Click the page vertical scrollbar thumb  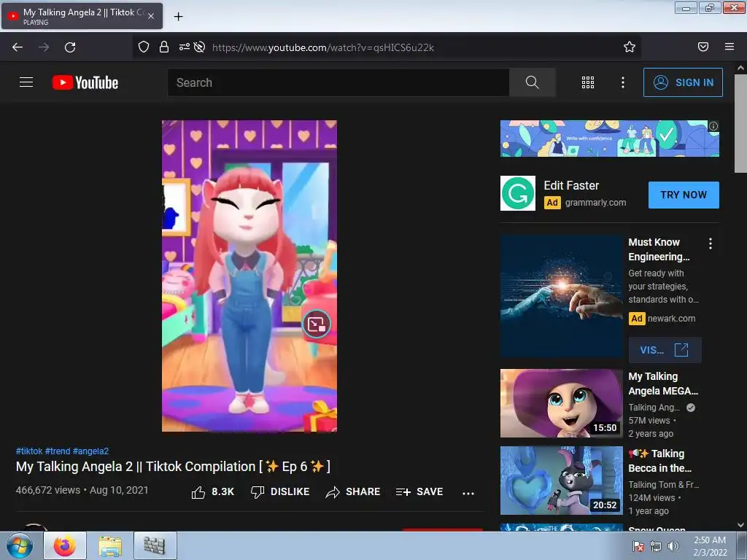pyautogui.click(x=740, y=124)
